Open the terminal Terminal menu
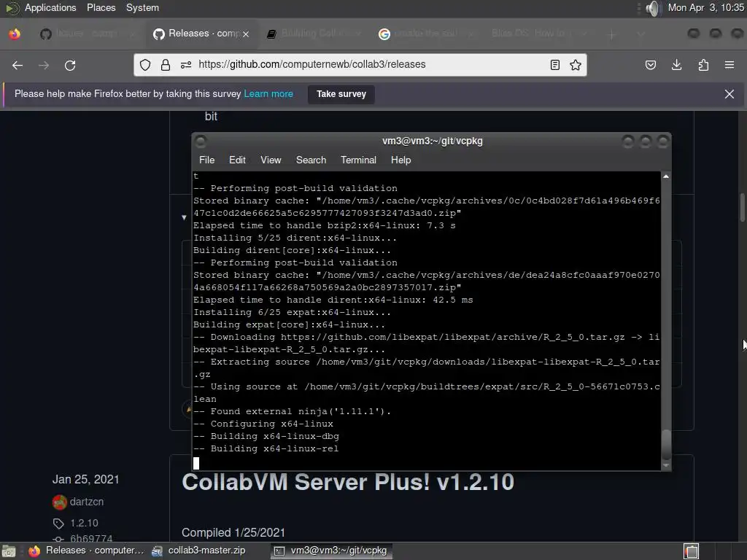The image size is (747, 560). (x=358, y=160)
